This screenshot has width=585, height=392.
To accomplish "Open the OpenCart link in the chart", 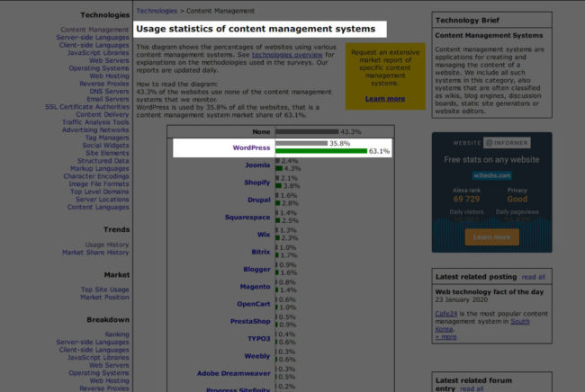I will pyautogui.click(x=254, y=304).
